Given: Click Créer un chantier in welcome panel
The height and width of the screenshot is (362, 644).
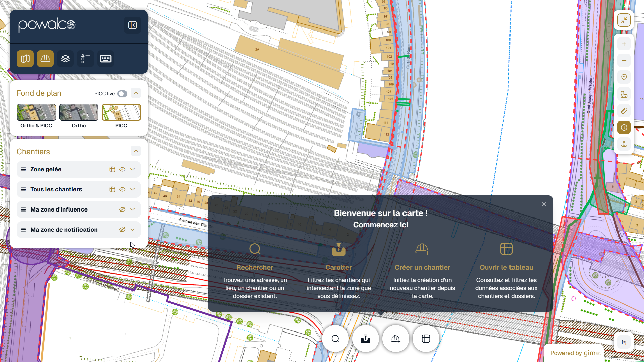Looking at the screenshot, I should 422,267.
